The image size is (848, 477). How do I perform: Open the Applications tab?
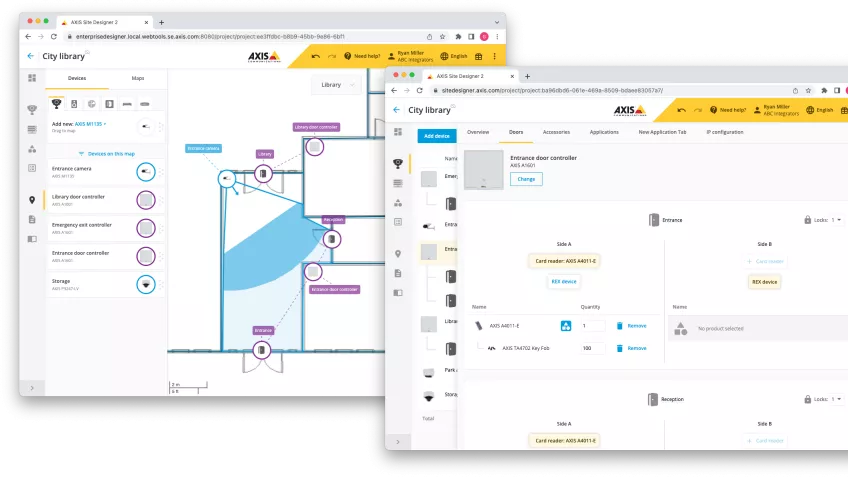tap(604, 132)
